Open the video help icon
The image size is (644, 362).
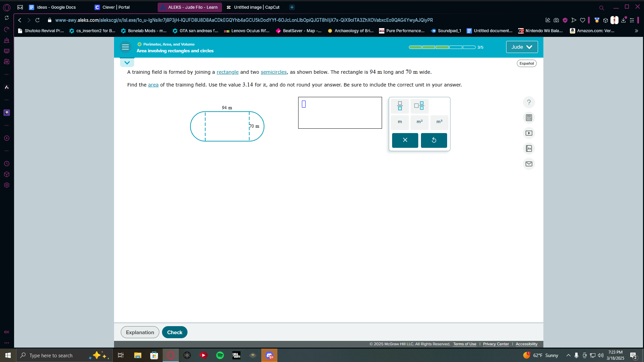click(x=529, y=133)
